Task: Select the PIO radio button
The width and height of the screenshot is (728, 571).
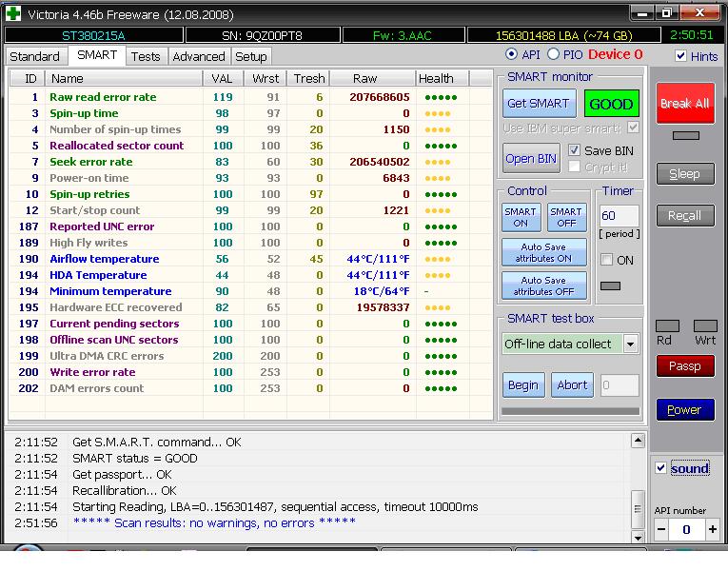Action: [553, 54]
